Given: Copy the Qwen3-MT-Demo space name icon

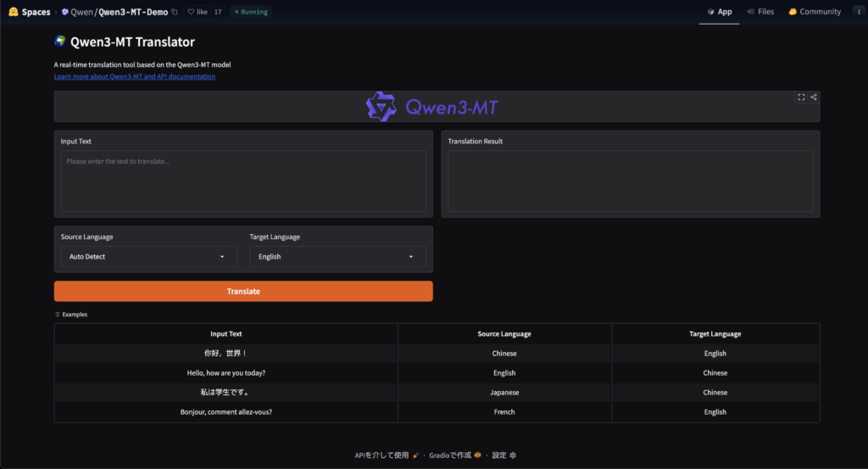Looking at the screenshot, I should [x=175, y=12].
